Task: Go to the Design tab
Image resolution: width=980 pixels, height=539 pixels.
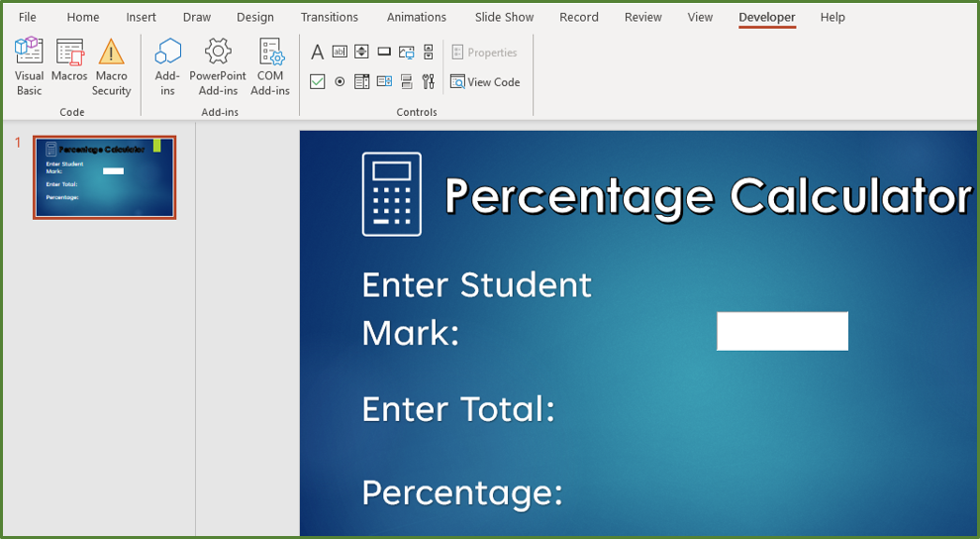Action: tap(255, 17)
